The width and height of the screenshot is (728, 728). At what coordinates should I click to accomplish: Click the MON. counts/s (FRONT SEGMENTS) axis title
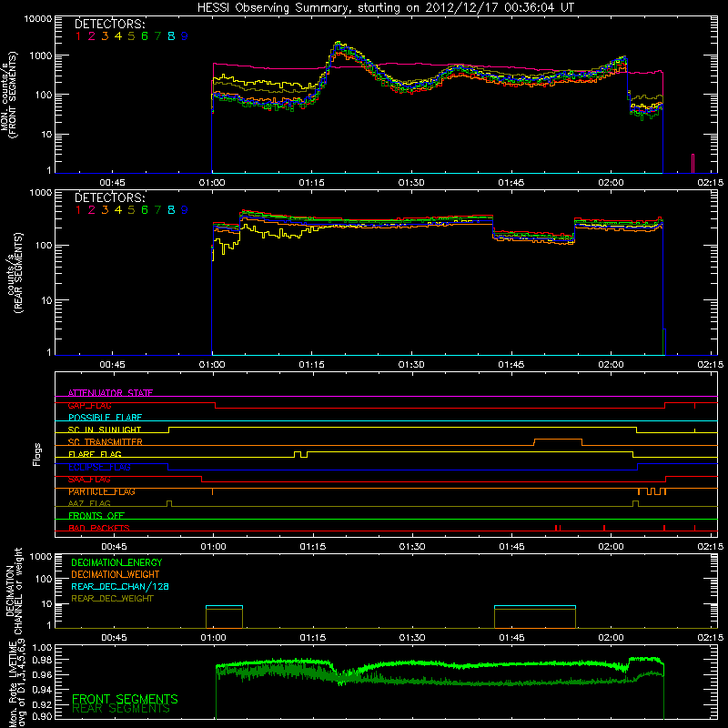[8, 96]
